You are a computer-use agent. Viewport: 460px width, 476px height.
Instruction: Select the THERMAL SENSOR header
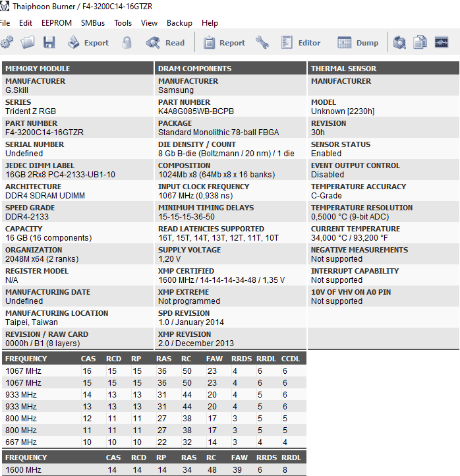click(384, 69)
